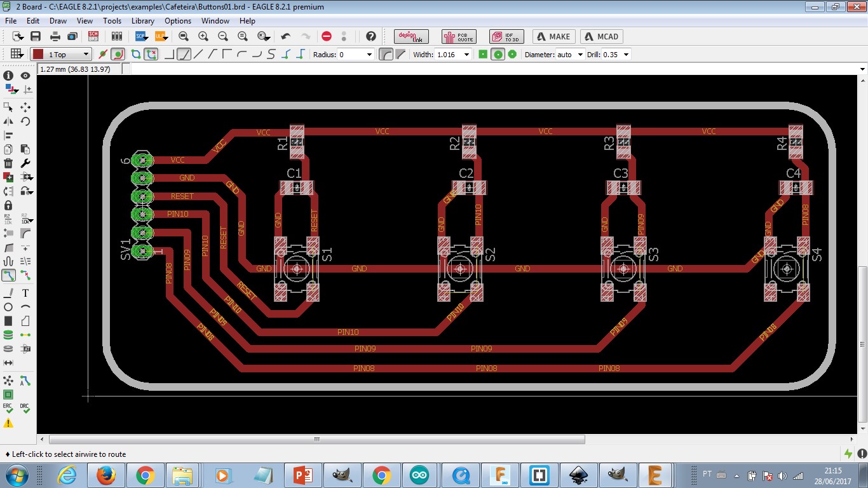This screenshot has width=868, height=488.
Task: Click the PCB Quote button
Action: 459,37
